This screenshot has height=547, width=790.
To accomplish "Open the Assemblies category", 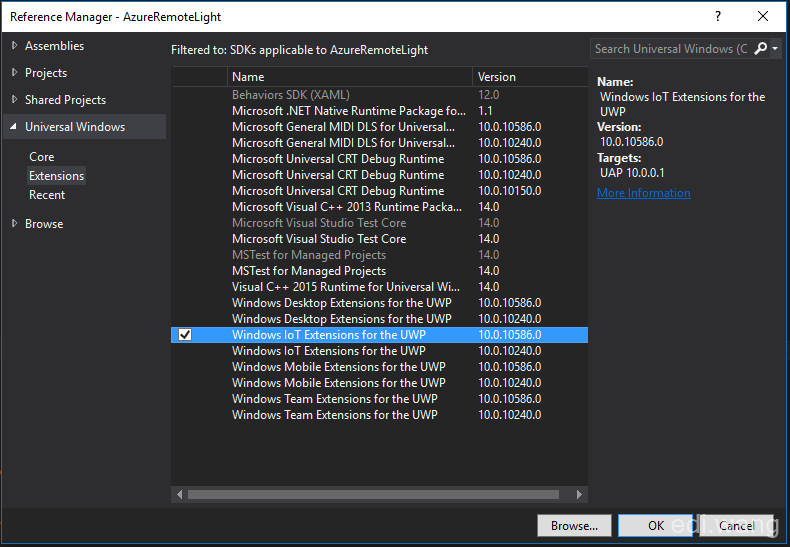I will click(x=54, y=46).
